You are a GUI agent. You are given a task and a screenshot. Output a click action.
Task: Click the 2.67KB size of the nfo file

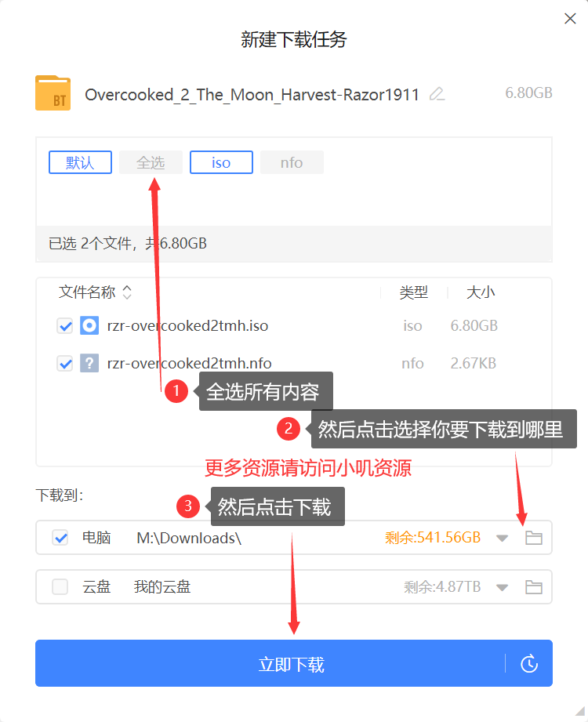pos(473,363)
